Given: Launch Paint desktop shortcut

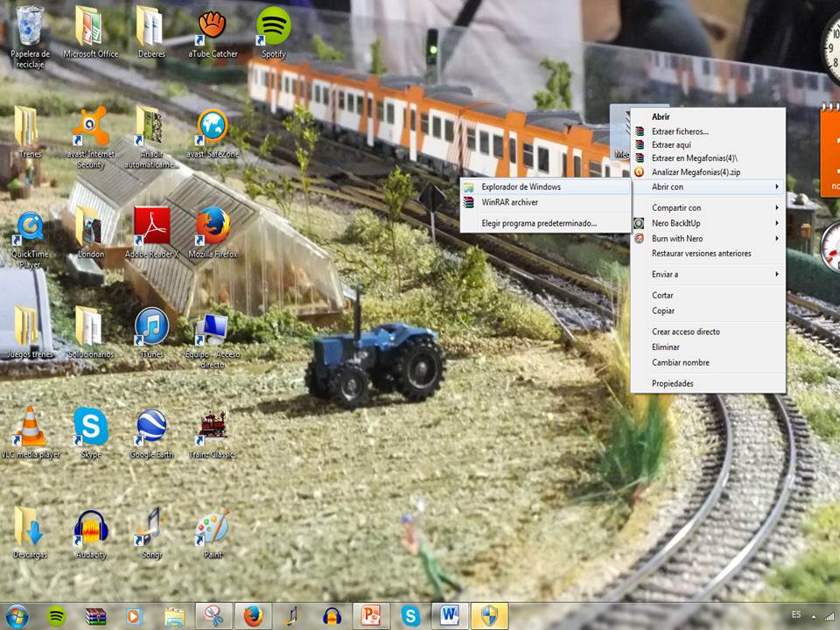Looking at the screenshot, I should 213,533.
